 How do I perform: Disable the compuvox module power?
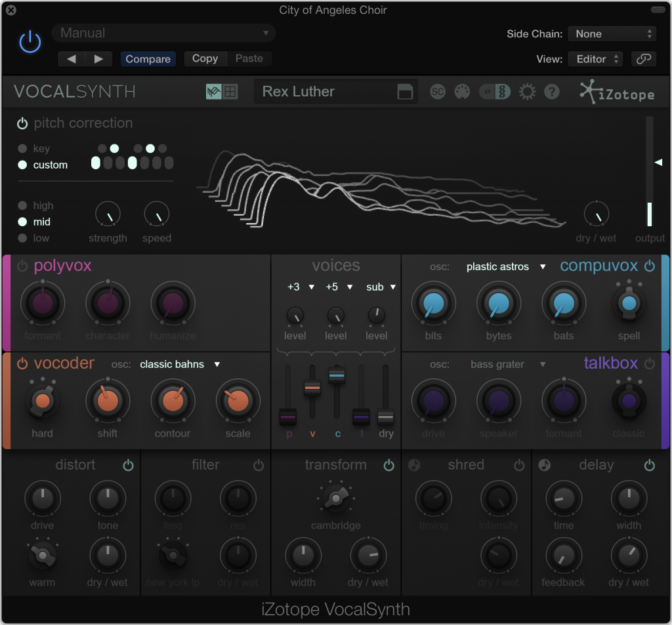[x=650, y=266]
